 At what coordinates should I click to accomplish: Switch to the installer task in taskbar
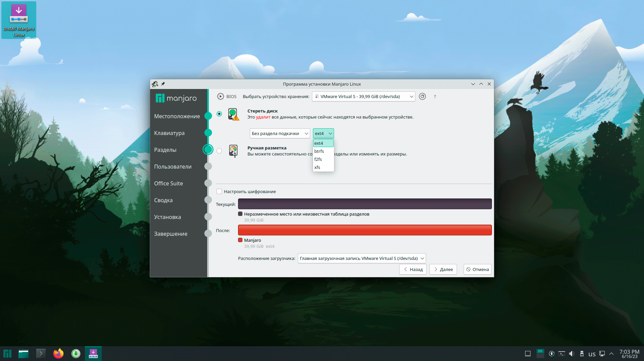(x=93, y=354)
